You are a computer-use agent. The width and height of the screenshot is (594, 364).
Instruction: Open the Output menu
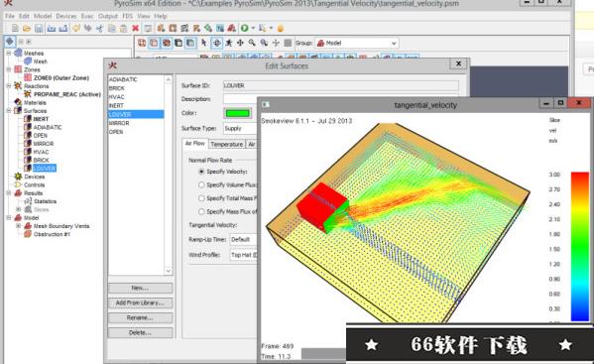pos(108,16)
